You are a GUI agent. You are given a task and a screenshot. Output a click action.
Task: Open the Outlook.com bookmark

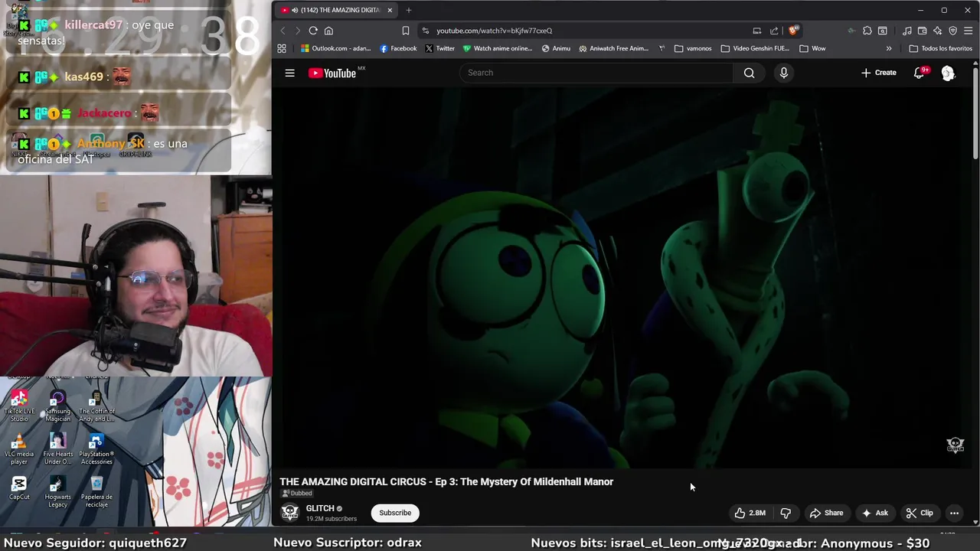pos(335,48)
